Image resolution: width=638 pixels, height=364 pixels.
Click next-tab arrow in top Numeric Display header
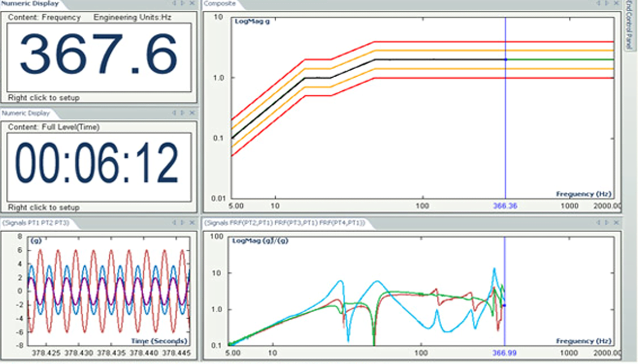pos(182,4)
